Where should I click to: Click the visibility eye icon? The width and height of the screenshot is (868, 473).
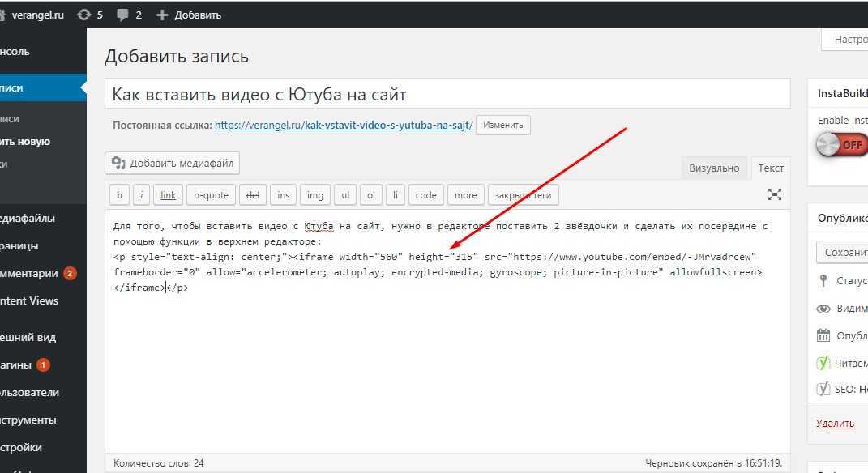(823, 309)
